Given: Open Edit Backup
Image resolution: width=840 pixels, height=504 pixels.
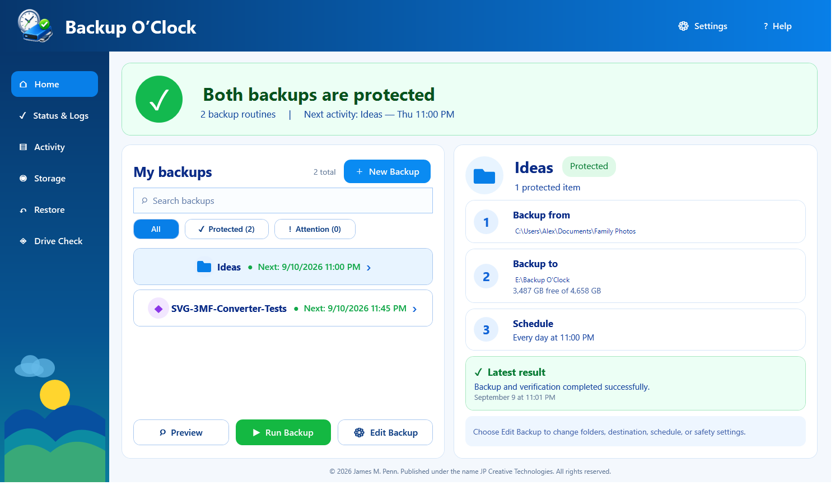Looking at the screenshot, I should (385, 432).
